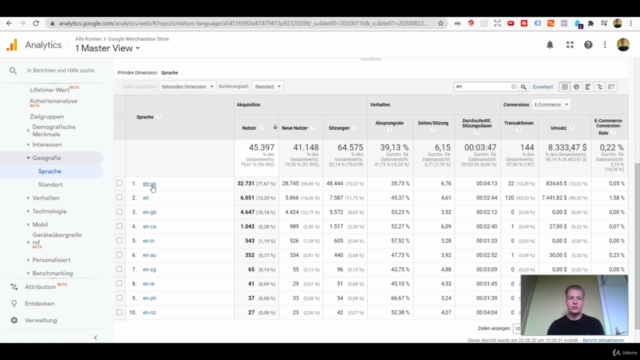
Task: Open the Sortierungsart Standard dropdown
Action: coord(267,87)
